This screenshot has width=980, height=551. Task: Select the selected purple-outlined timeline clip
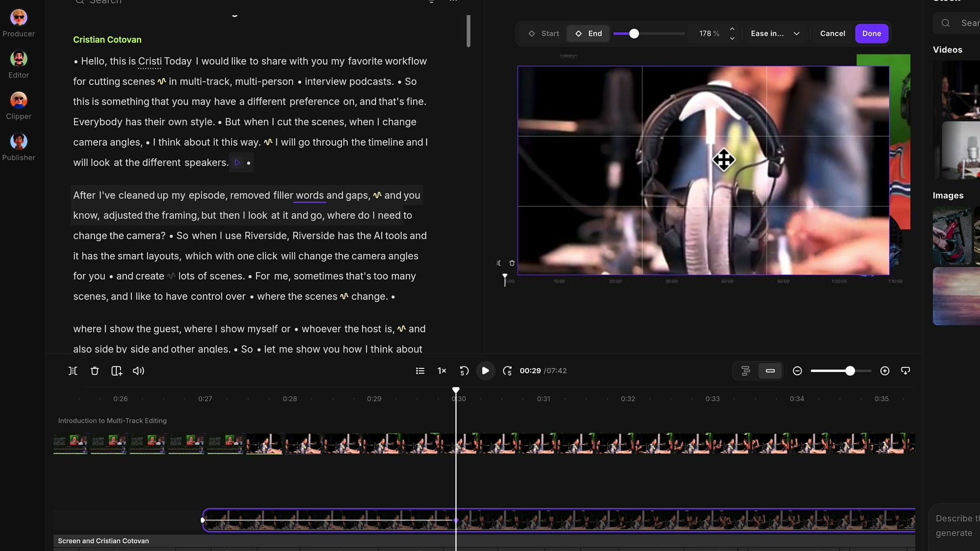[x=559, y=520]
